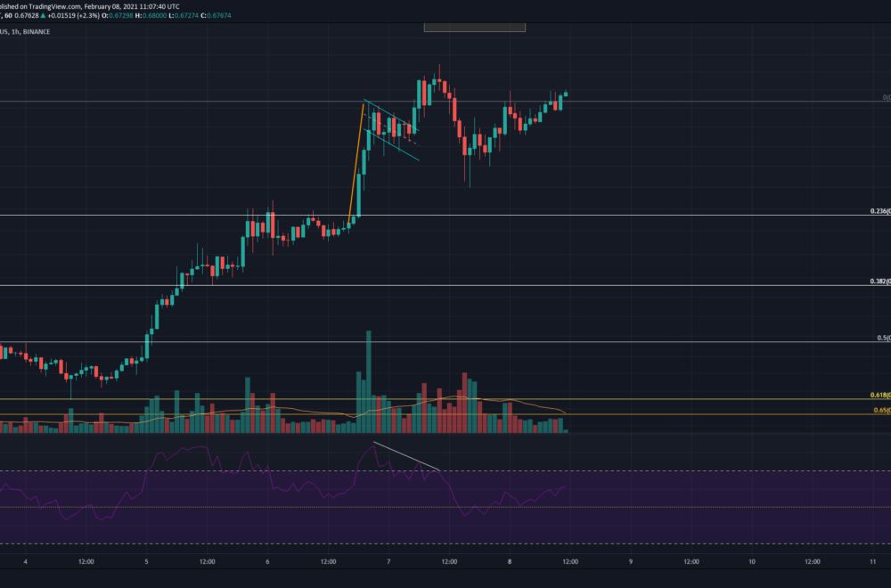Click the 0.618 Fibonacci level label
The height and width of the screenshot is (588, 891).
coord(880,395)
